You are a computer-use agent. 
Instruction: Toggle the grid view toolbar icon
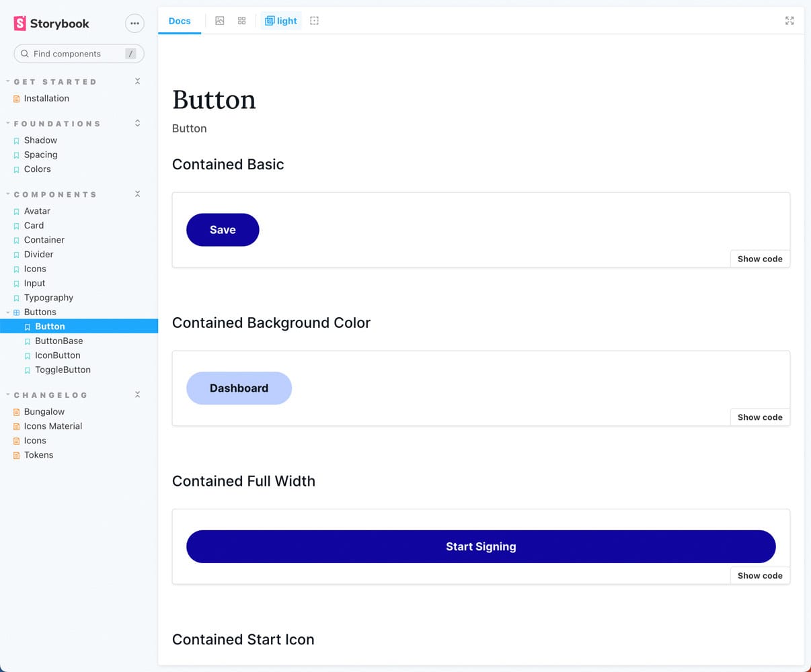point(242,21)
